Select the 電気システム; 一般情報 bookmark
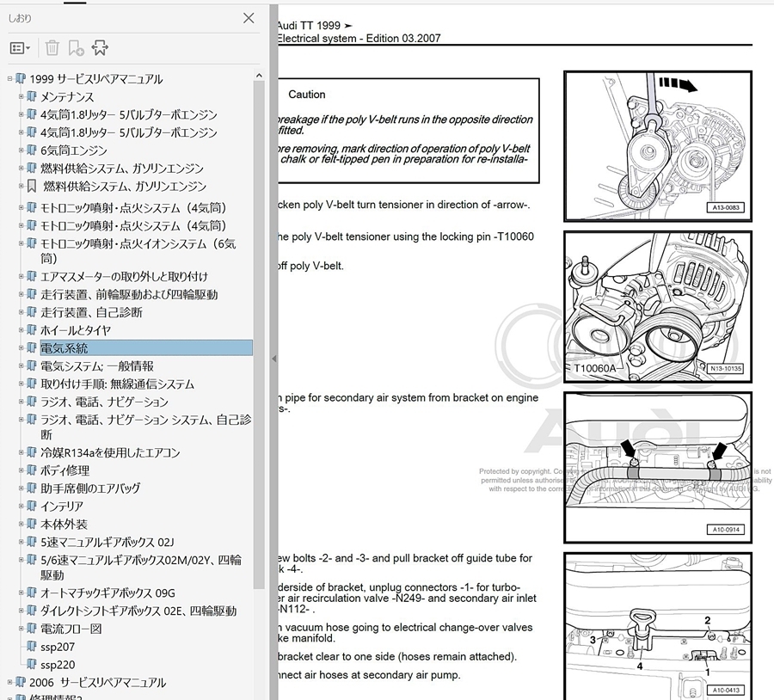The image size is (774, 700). [x=96, y=365]
